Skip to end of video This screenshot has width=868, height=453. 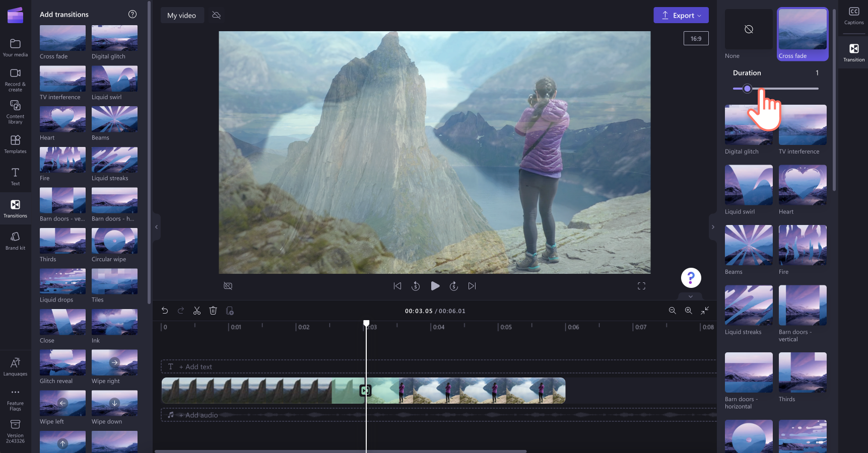472,286
